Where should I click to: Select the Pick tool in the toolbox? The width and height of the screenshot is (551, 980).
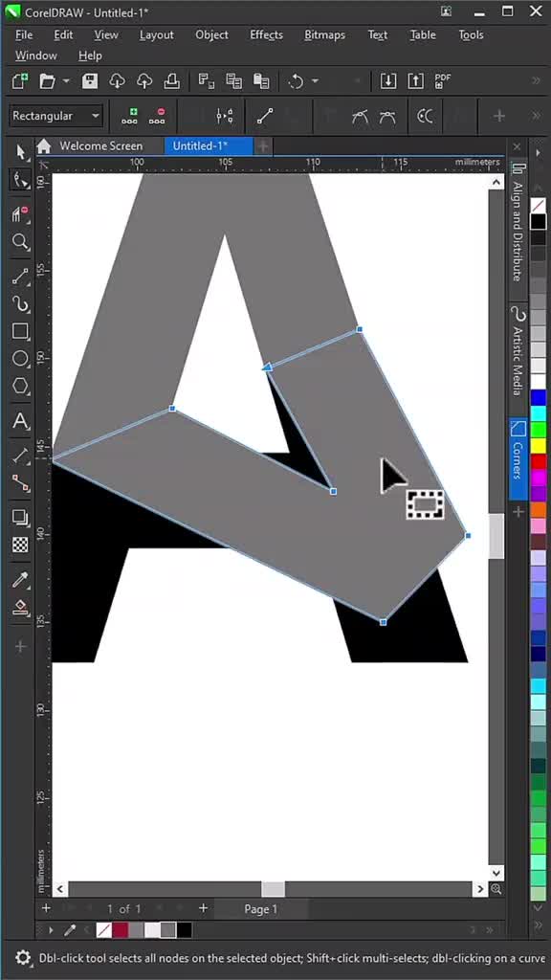coord(21,152)
